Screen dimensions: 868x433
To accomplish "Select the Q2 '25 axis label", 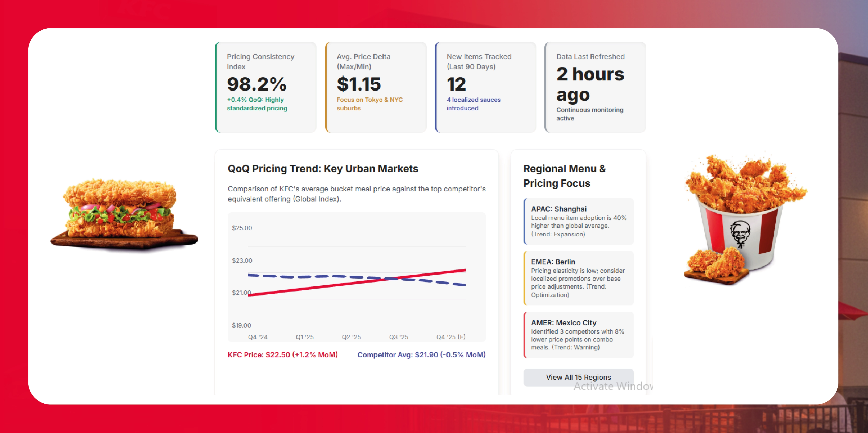I will click(351, 337).
